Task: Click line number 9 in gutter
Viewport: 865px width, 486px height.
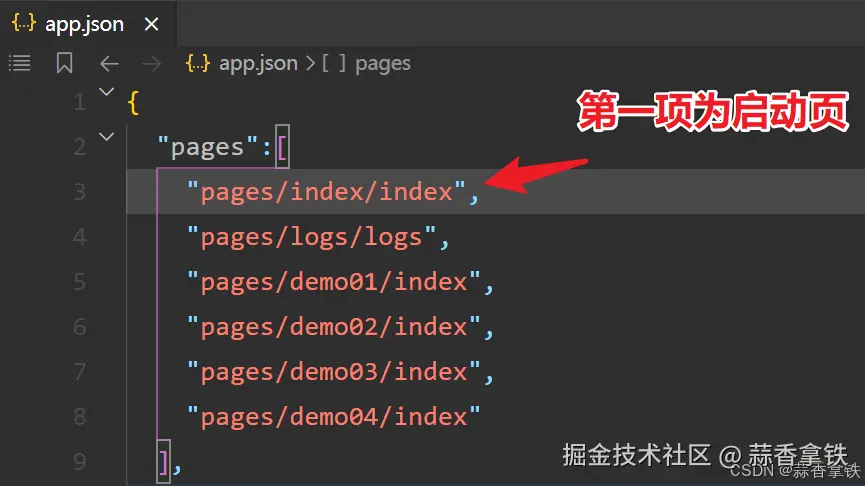Action: coord(80,462)
